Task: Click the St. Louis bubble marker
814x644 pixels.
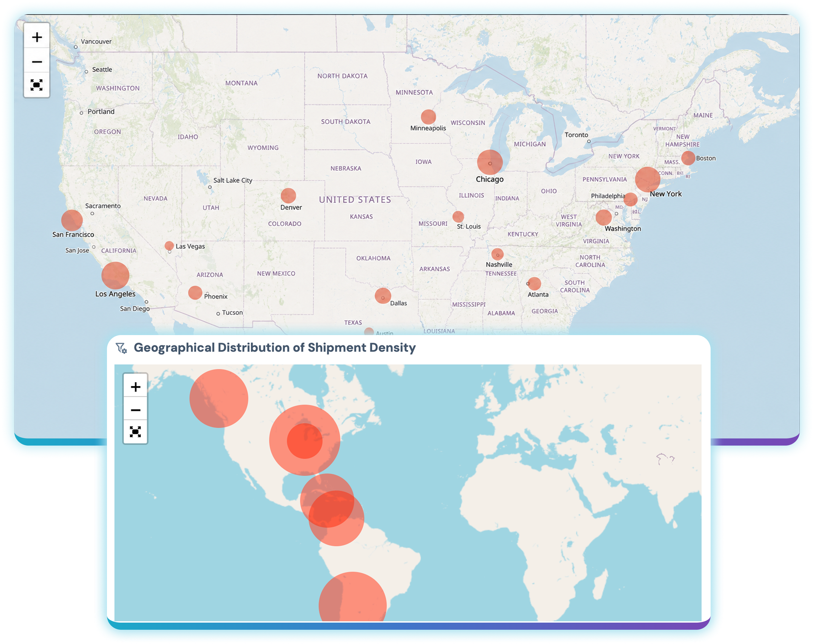Action: [x=458, y=217]
